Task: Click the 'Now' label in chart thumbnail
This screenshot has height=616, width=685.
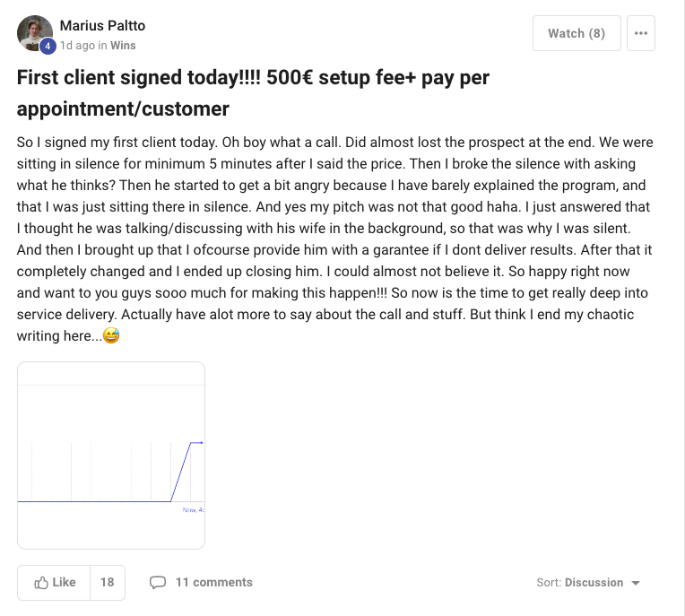Action: point(189,509)
